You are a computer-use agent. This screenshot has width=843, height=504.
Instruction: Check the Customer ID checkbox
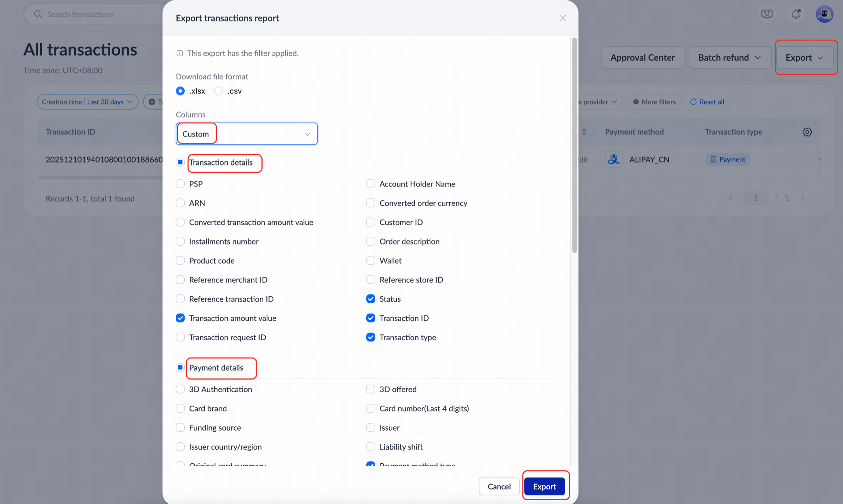coord(370,222)
